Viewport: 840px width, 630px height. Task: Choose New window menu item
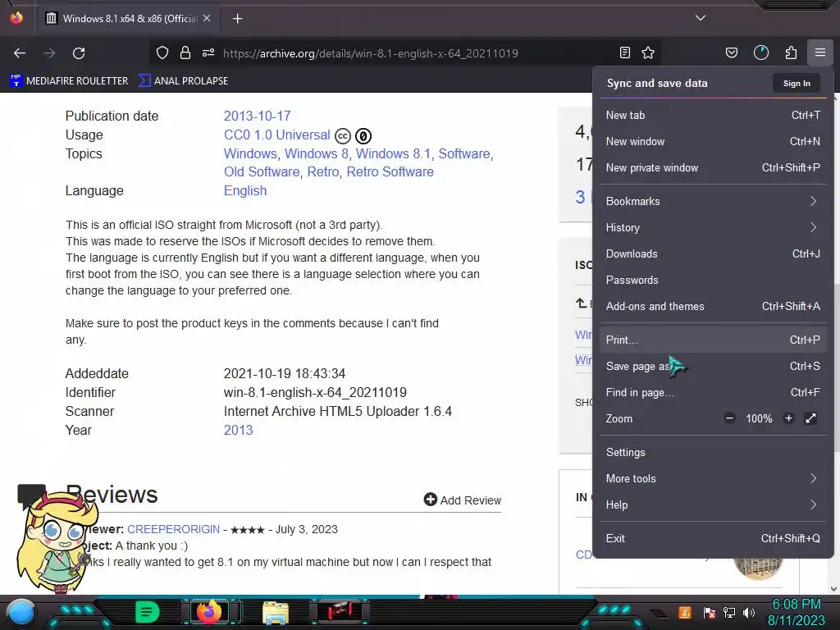(713, 141)
